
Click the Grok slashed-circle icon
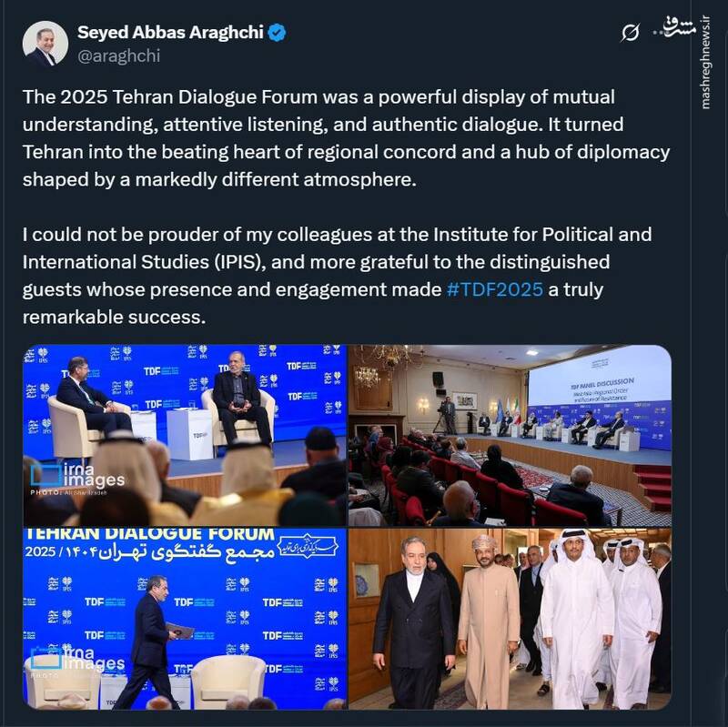pyautogui.click(x=630, y=34)
